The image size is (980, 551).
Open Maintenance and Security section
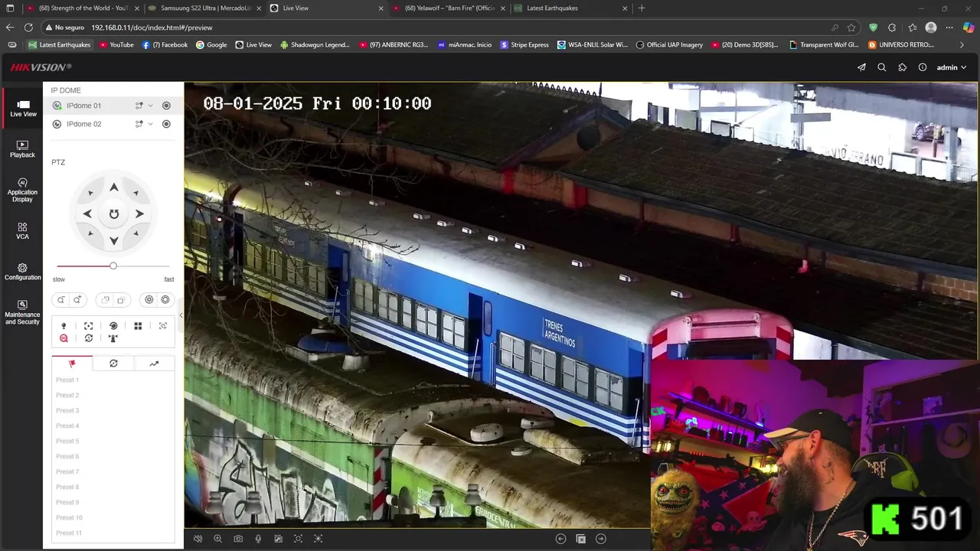22,312
